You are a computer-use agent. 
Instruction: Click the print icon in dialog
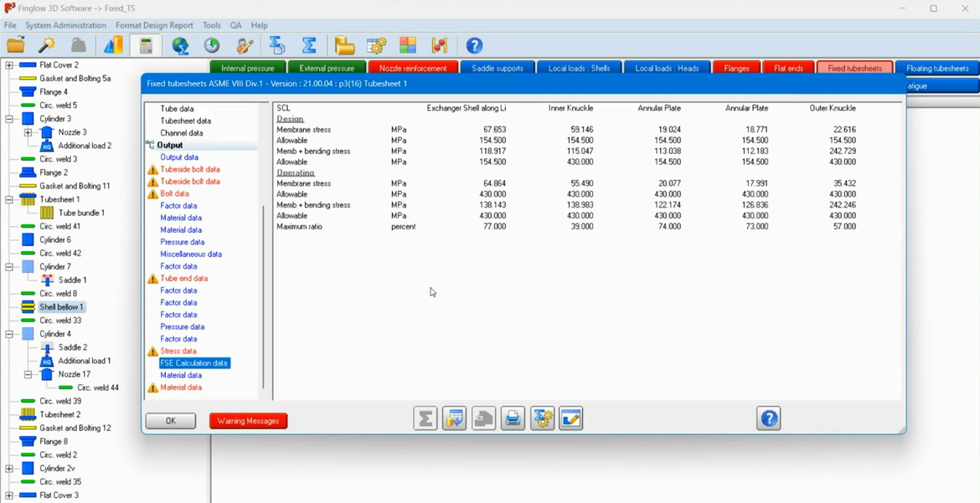click(513, 418)
